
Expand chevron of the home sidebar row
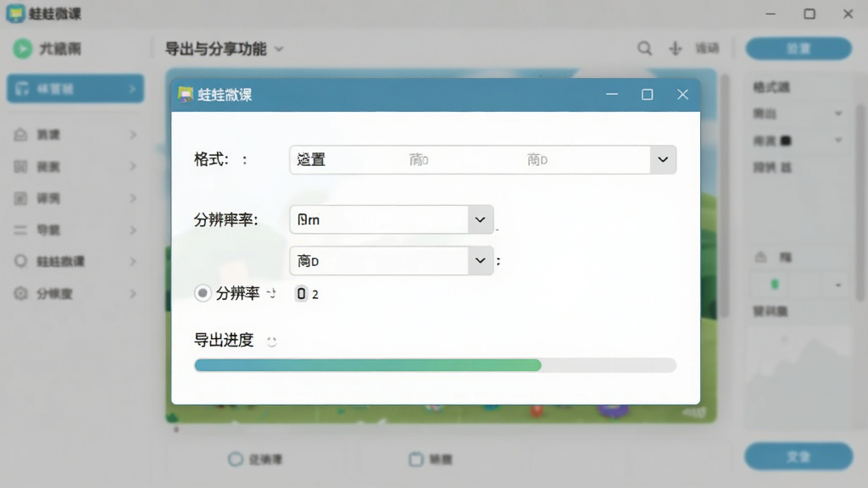tap(133, 135)
